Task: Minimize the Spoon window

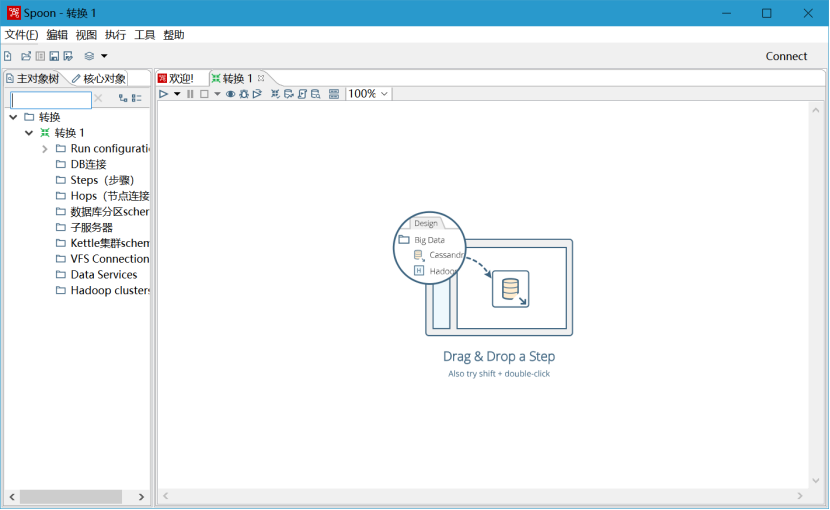Action: [x=726, y=13]
